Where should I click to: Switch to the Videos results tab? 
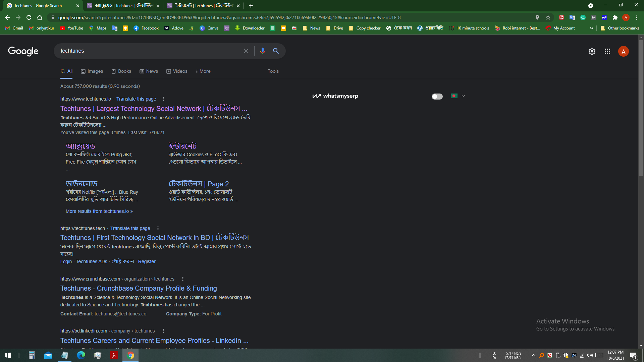click(x=177, y=71)
